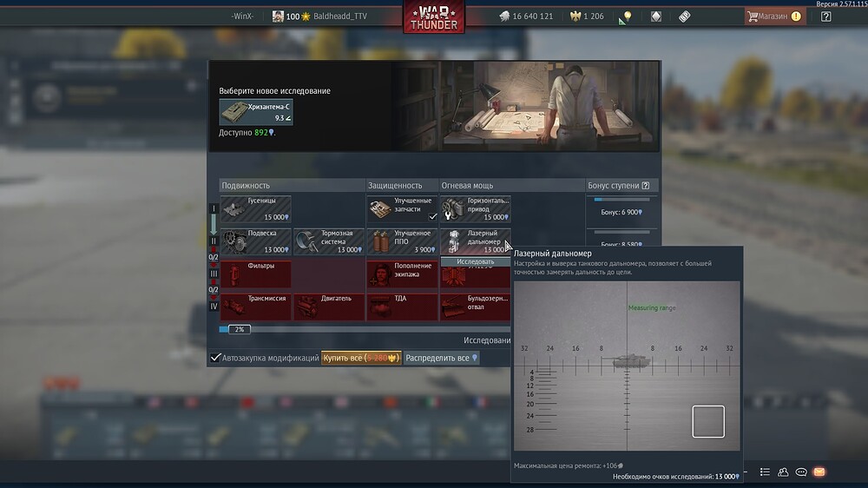Open the orange mail envelope icon
This screenshot has height=488, width=868.
point(819,472)
